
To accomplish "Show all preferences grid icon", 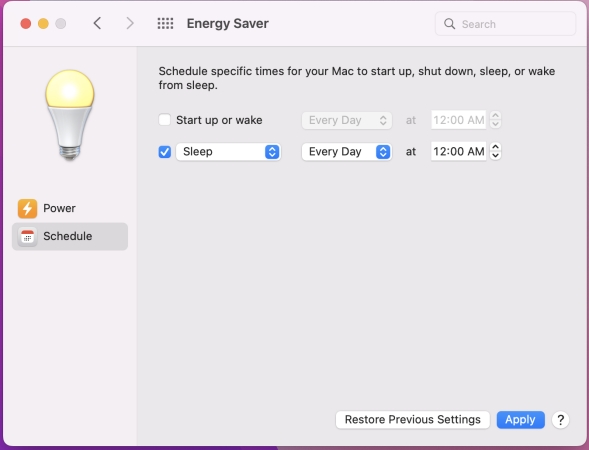I will [165, 23].
